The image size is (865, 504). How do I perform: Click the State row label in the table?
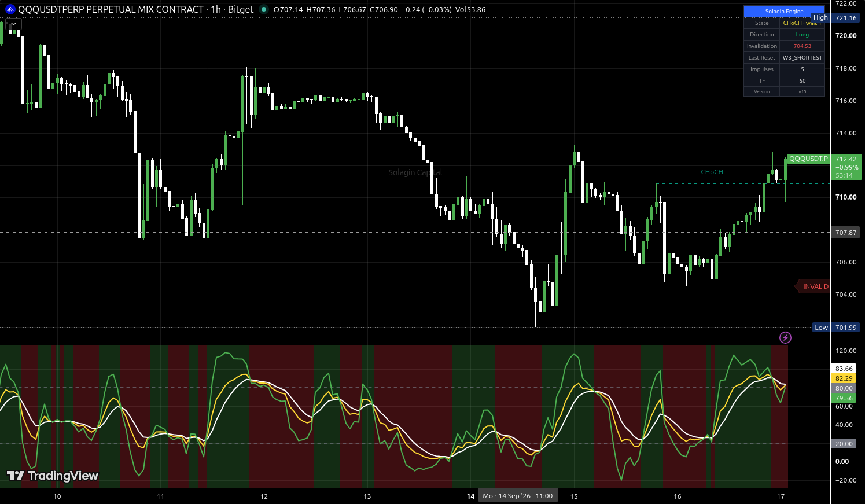pos(761,23)
